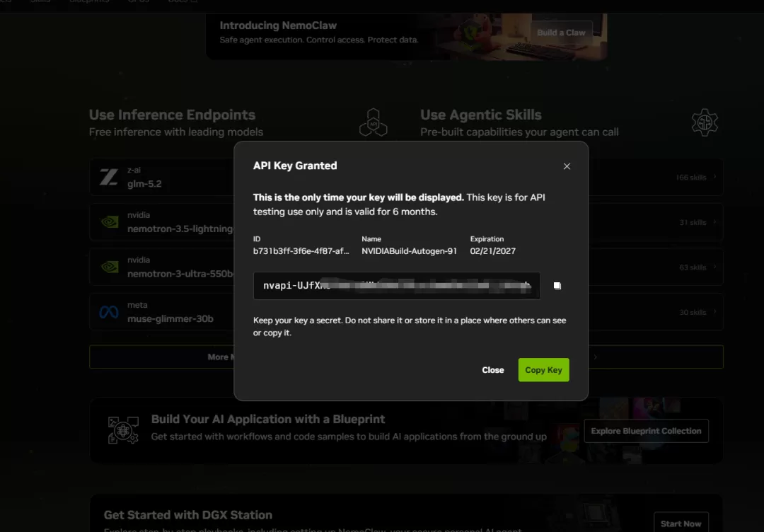The height and width of the screenshot is (532, 764).
Task: Click the Blueprint application atom icon
Action: pos(123,429)
